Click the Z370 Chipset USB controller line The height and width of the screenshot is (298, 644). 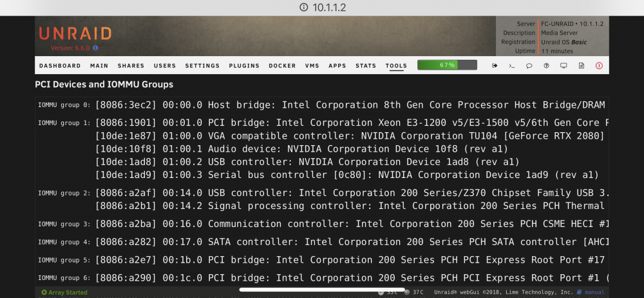click(x=352, y=193)
